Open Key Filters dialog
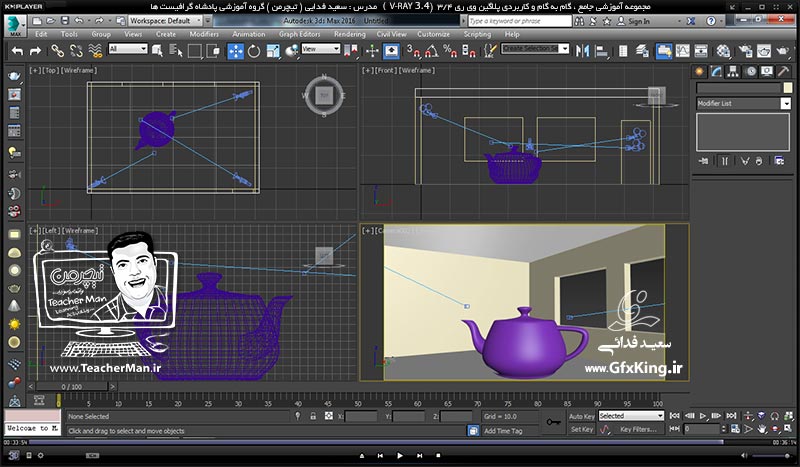 pyautogui.click(x=638, y=429)
